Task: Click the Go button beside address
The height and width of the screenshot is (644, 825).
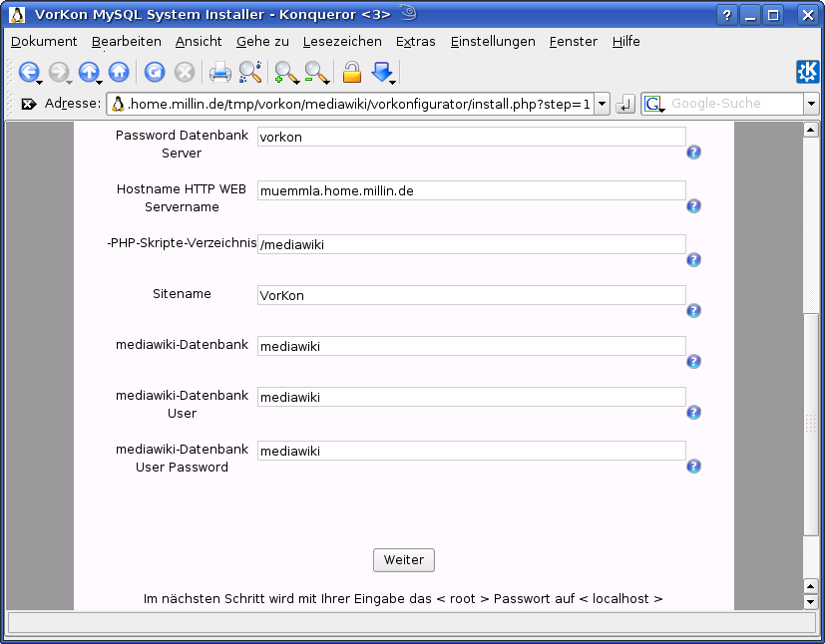Action: pos(625,104)
